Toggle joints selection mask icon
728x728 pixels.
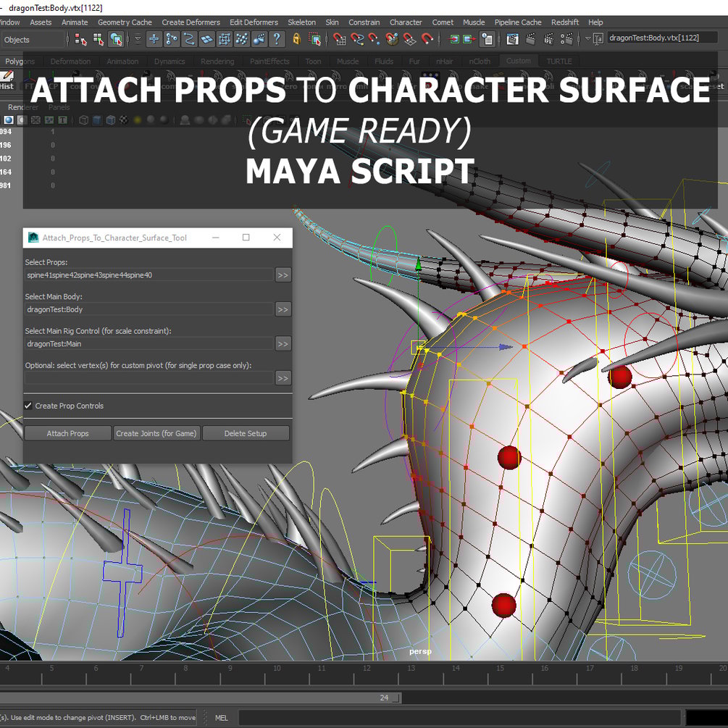click(172, 40)
